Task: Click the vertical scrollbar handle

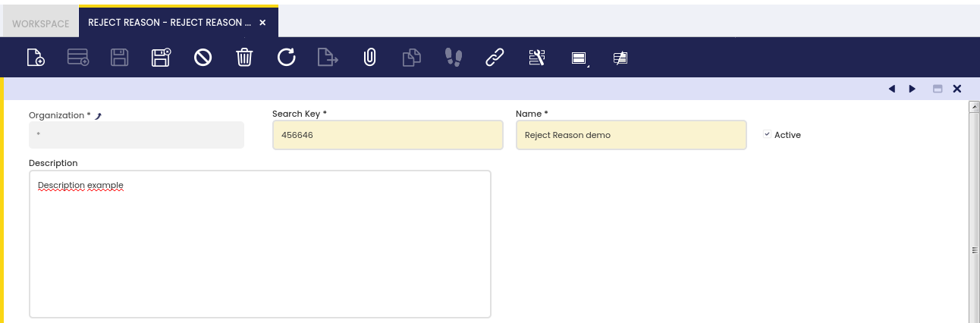Action: click(x=974, y=249)
